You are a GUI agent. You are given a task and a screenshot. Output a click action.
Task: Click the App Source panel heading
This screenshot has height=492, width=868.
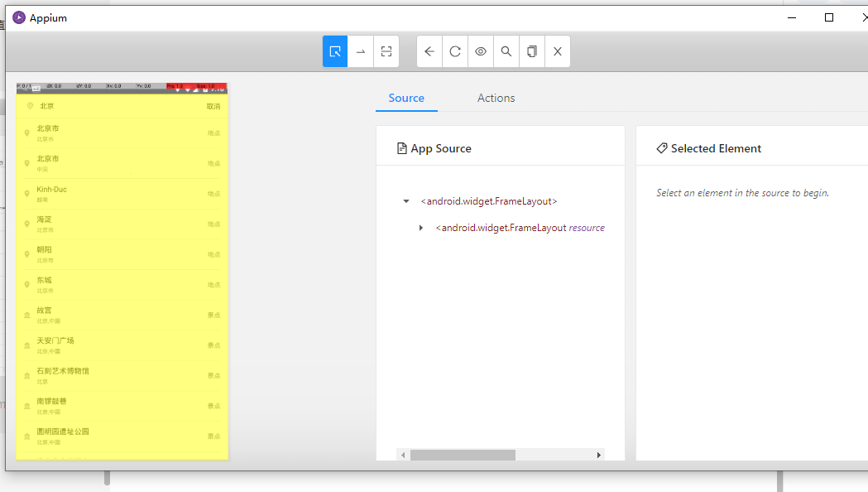pyautogui.click(x=434, y=148)
